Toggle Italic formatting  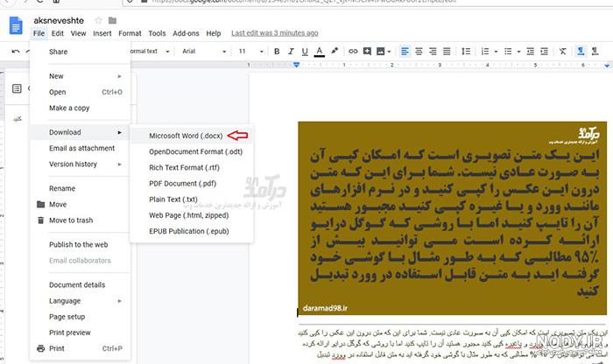[291, 52]
